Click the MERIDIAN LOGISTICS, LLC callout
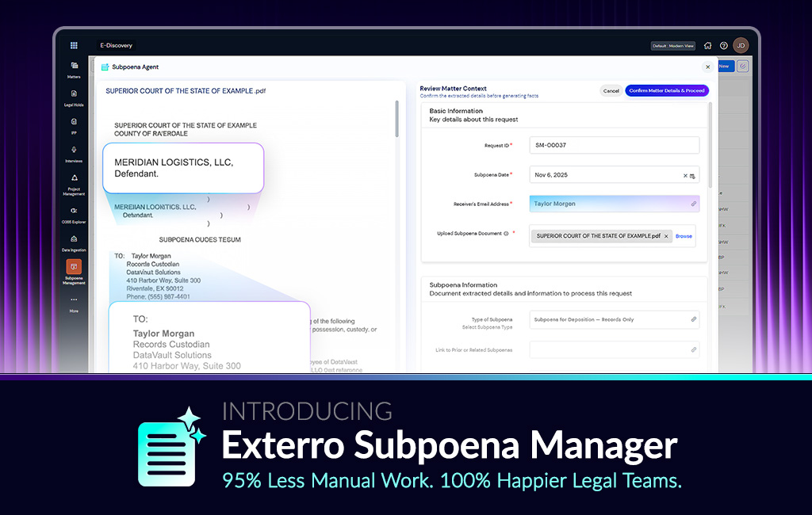 tap(183, 168)
